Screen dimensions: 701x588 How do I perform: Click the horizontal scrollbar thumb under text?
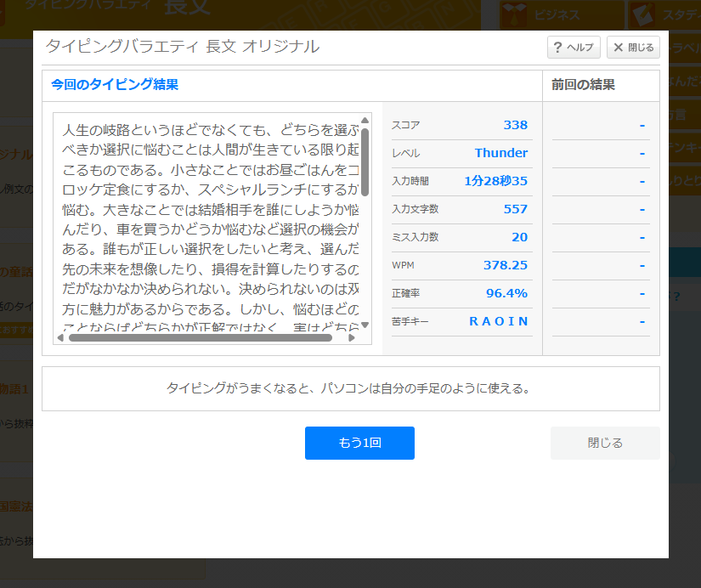click(200, 337)
